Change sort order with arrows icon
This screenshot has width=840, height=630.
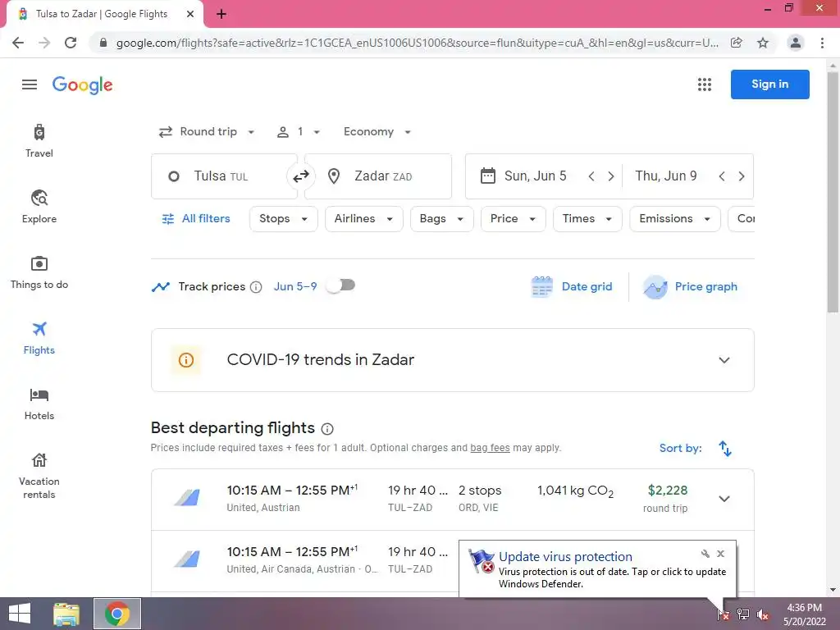725,449
